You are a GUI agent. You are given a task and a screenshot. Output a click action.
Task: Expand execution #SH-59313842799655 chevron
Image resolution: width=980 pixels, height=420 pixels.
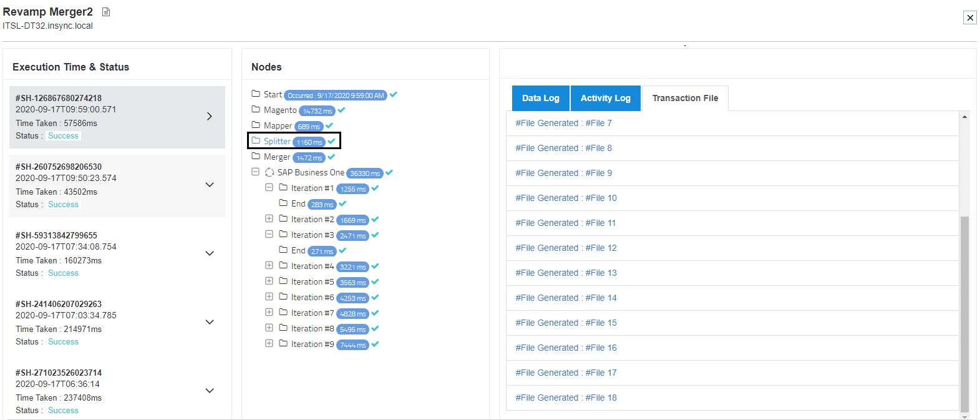tap(210, 253)
